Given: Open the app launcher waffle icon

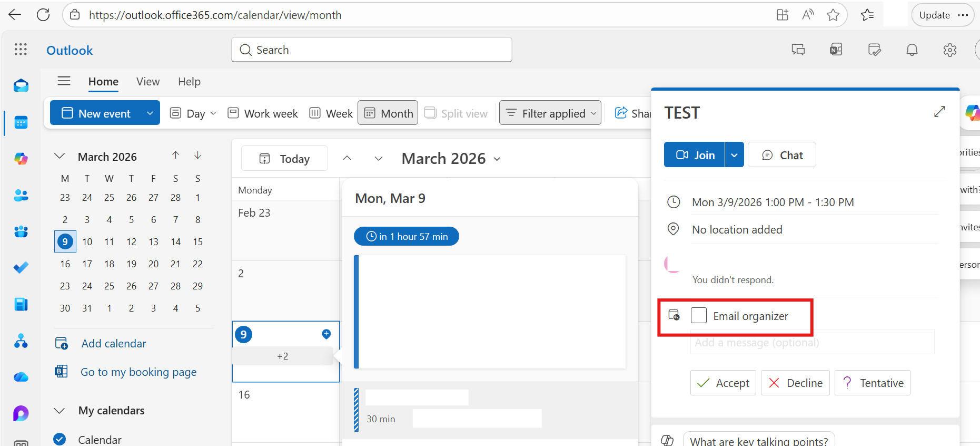Looking at the screenshot, I should (21, 50).
